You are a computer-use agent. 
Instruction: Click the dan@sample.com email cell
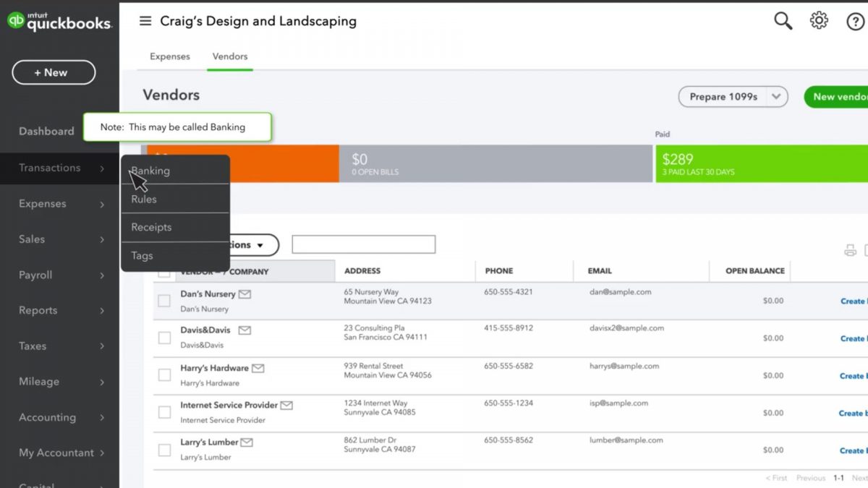(x=621, y=292)
